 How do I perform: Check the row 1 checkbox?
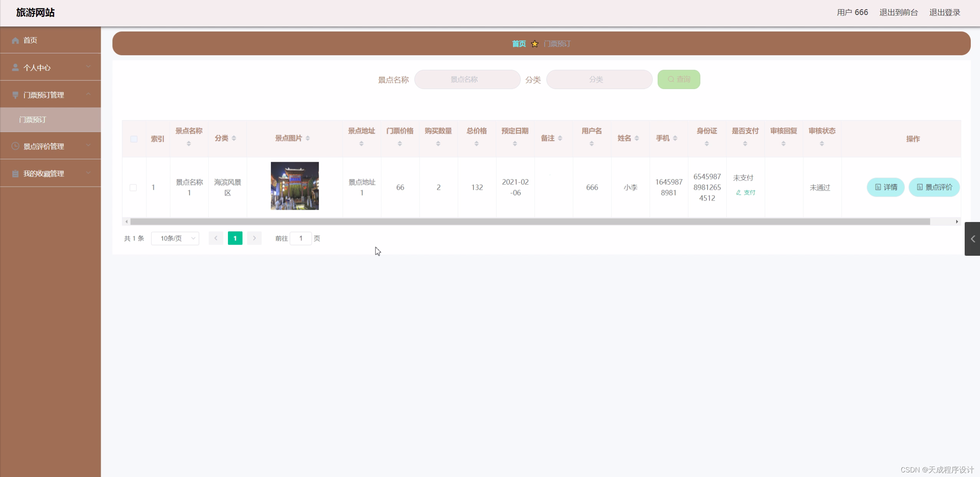pos(133,188)
